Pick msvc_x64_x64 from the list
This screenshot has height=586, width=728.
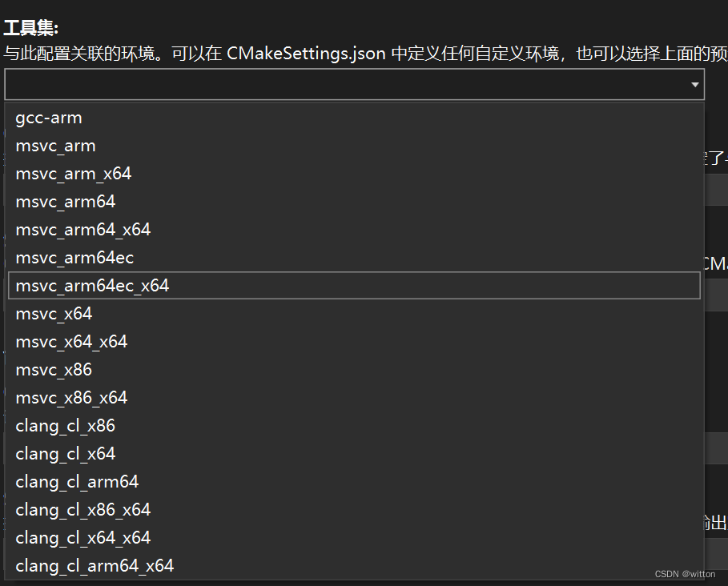[x=71, y=341]
